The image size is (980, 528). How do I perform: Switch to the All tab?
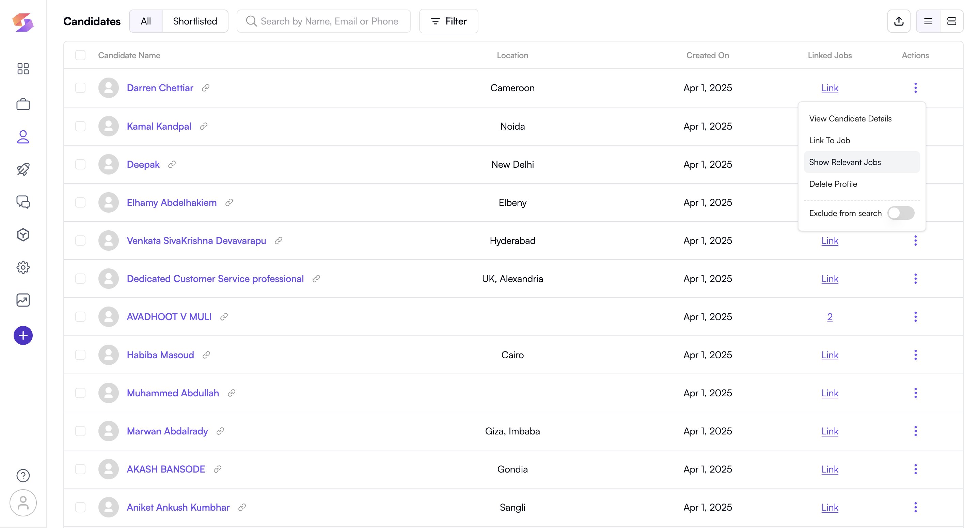coord(146,21)
